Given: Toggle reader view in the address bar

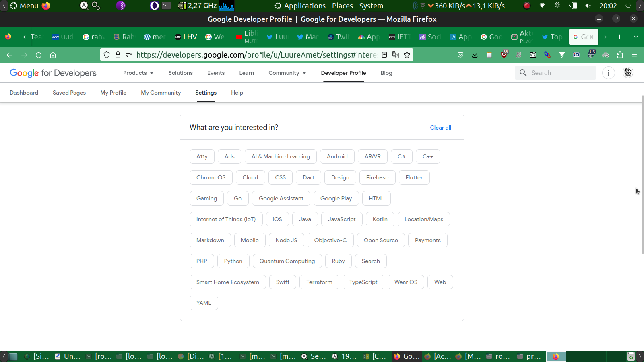Looking at the screenshot, I should [x=384, y=55].
